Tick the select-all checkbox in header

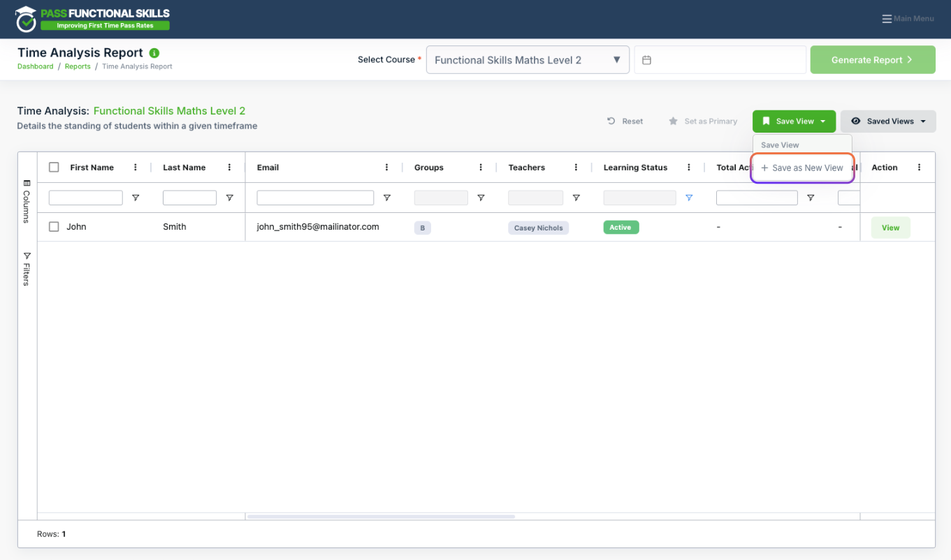(x=54, y=167)
